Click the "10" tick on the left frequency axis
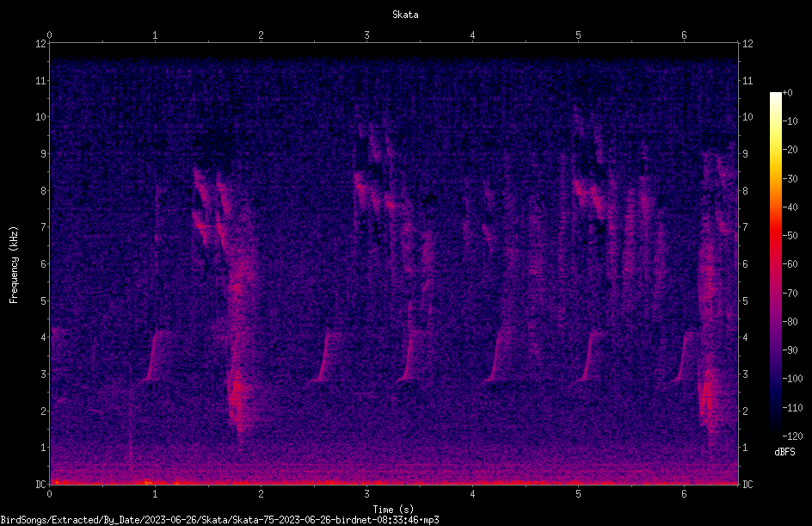The height and width of the screenshot is (526, 812). [x=40, y=117]
